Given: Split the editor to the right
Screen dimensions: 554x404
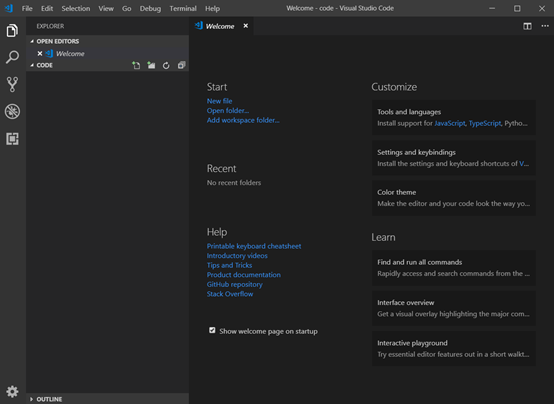Looking at the screenshot, I should tap(528, 26).
